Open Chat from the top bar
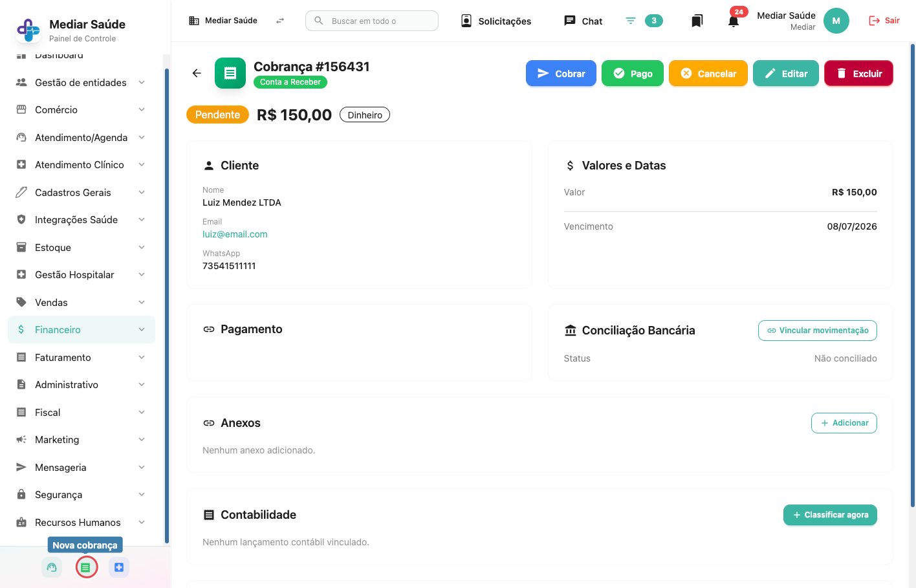Image resolution: width=916 pixels, height=588 pixels. click(x=583, y=21)
